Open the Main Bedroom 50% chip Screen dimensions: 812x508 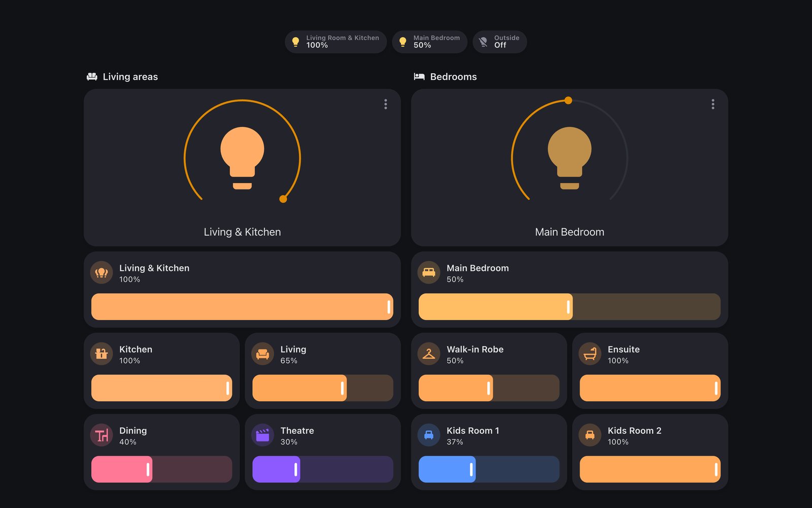tap(429, 42)
